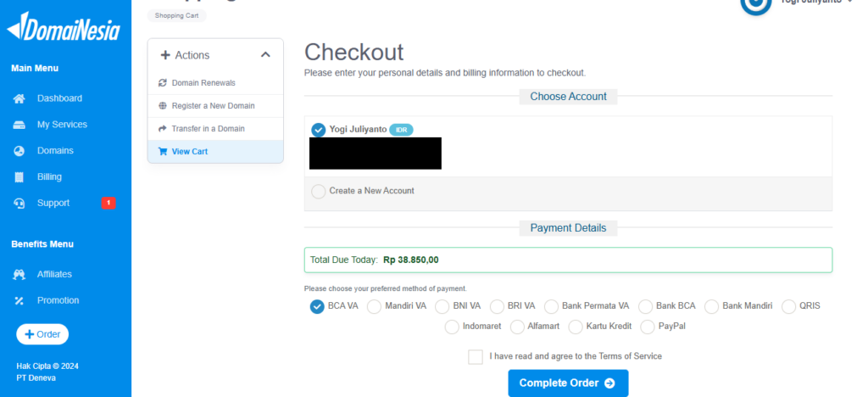Click the DomaiNesia logo
The width and height of the screenshot is (868, 397).
(64, 28)
